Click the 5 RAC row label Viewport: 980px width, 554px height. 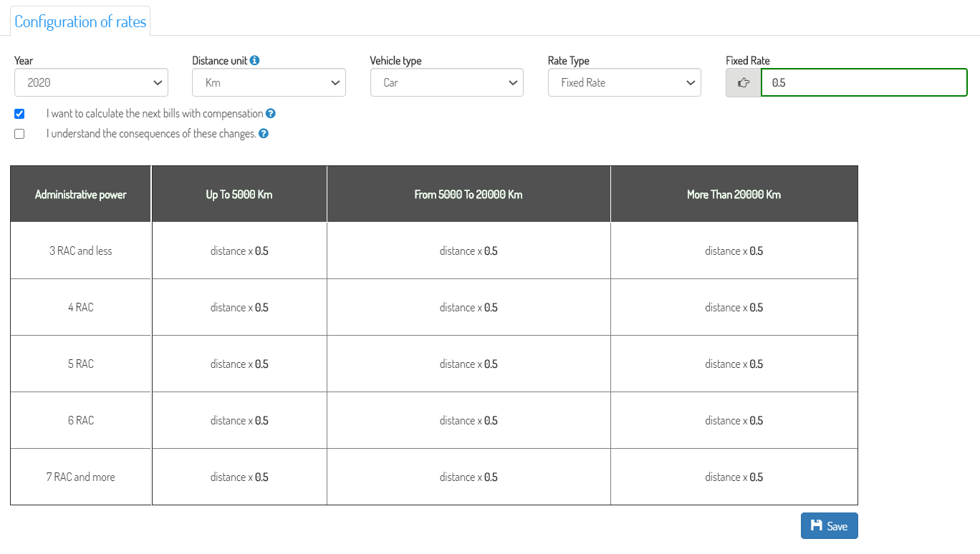[x=81, y=364]
